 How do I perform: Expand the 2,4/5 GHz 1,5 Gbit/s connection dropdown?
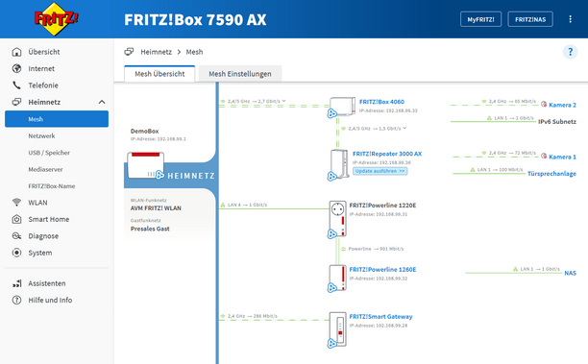[x=405, y=128]
